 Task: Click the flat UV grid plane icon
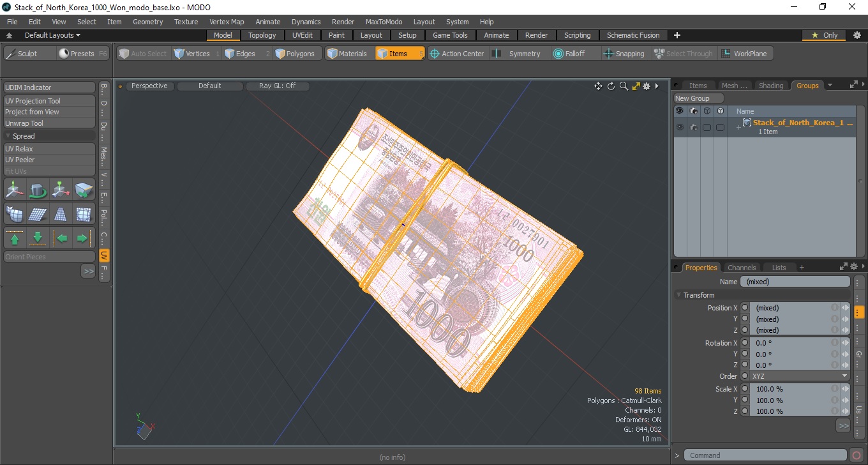pyautogui.click(x=38, y=214)
